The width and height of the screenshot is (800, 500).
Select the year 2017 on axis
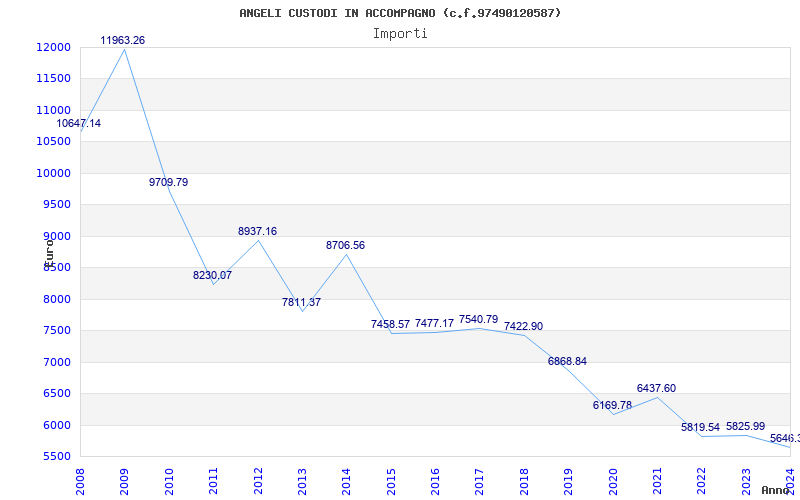[480, 481]
